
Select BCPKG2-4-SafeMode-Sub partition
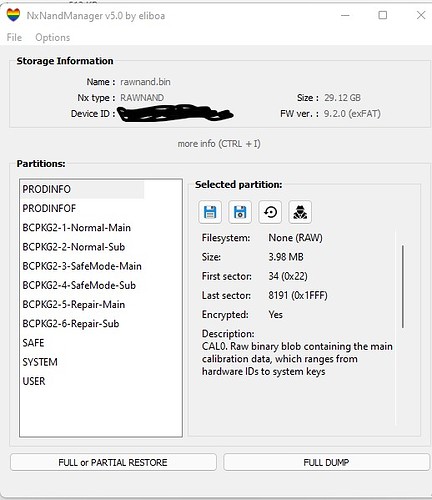pyautogui.click(x=79, y=285)
